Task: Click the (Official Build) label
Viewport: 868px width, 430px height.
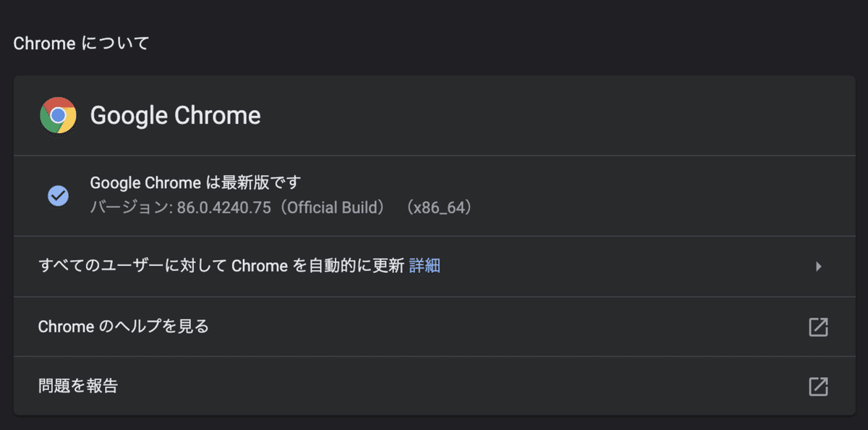Action: click(x=333, y=208)
